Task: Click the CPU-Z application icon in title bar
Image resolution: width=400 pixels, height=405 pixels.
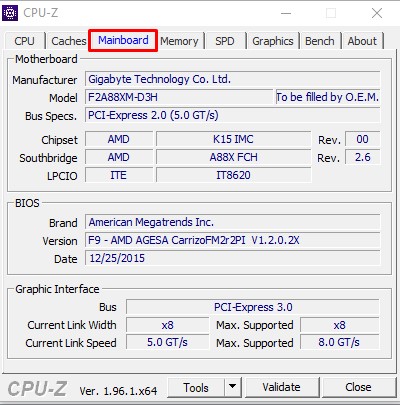Action: tap(10, 13)
